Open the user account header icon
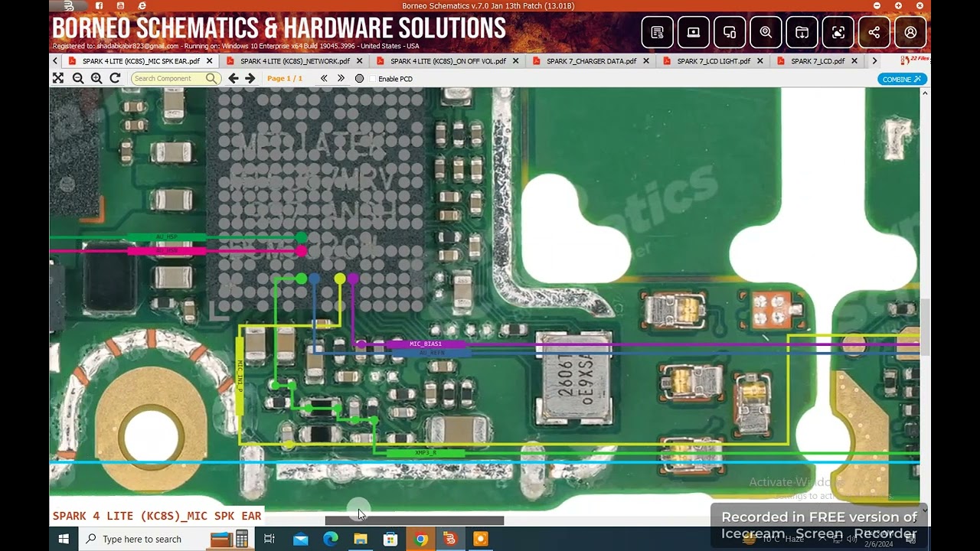Screen dimensions: 980x551 click(910, 33)
